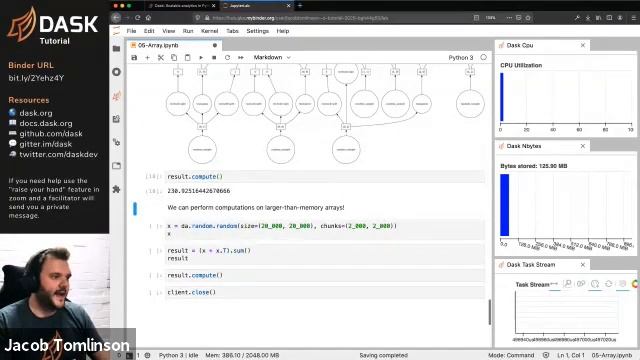Select the Box Zoom tool in Task Stream
The height and width of the screenshot is (360, 640).
point(567,284)
